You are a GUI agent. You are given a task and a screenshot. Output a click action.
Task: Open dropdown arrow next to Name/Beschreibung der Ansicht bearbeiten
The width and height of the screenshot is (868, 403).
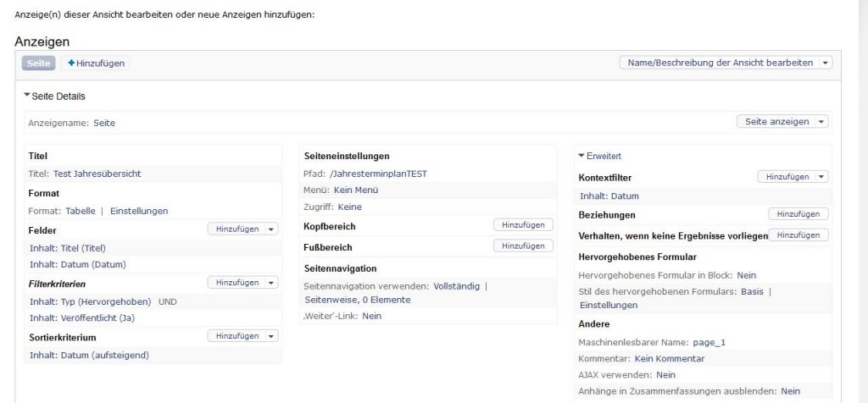826,63
